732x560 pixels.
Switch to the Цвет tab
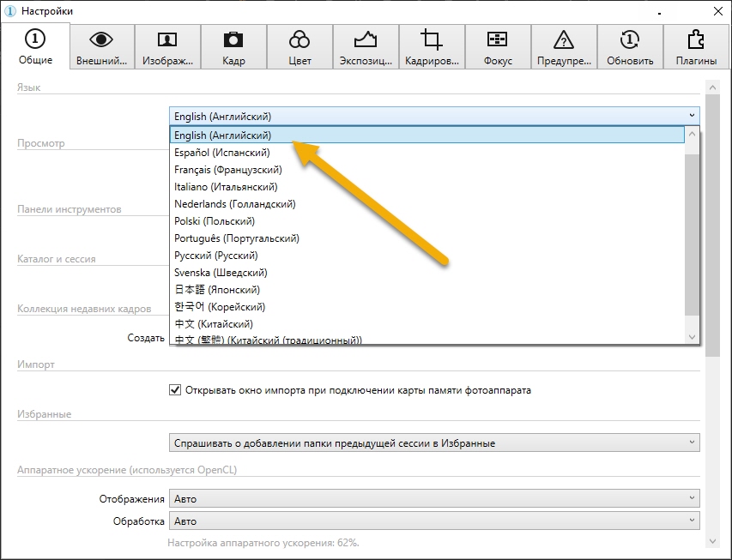pyautogui.click(x=299, y=47)
